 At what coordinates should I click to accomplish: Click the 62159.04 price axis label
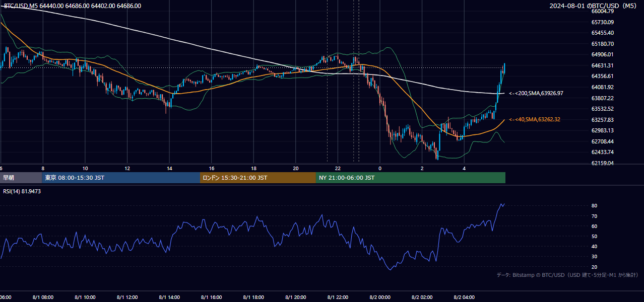(x=602, y=163)
